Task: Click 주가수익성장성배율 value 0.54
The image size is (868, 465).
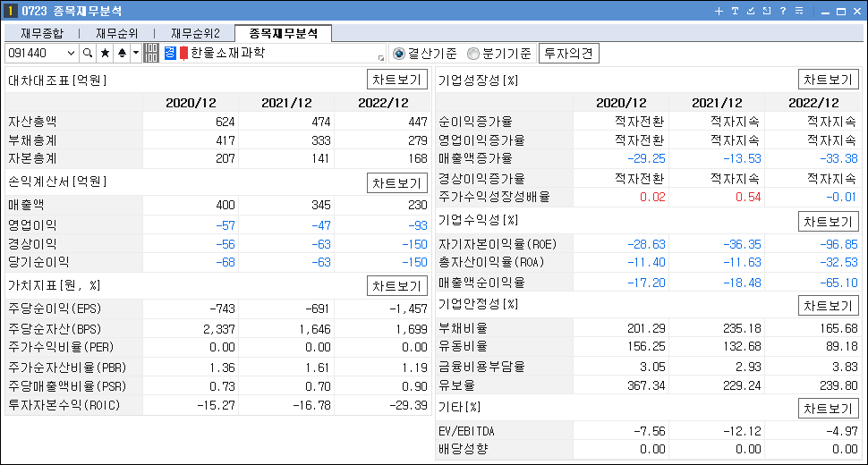Action: [748, 197]
